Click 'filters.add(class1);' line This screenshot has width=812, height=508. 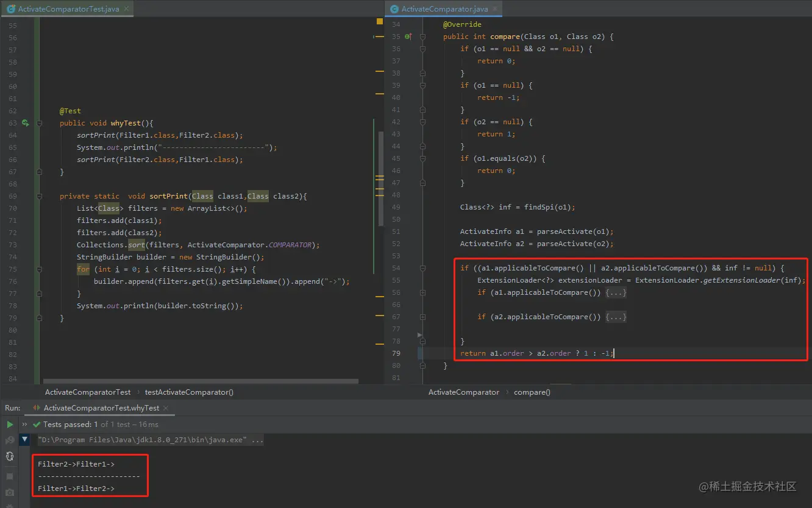point(119,220)
